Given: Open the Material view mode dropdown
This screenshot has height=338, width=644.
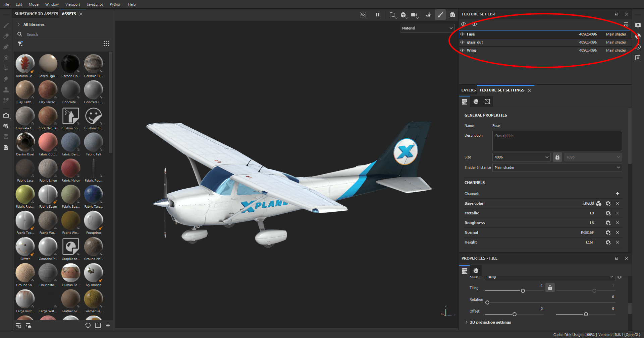Looking at the screenshot, I should point(427,28).
